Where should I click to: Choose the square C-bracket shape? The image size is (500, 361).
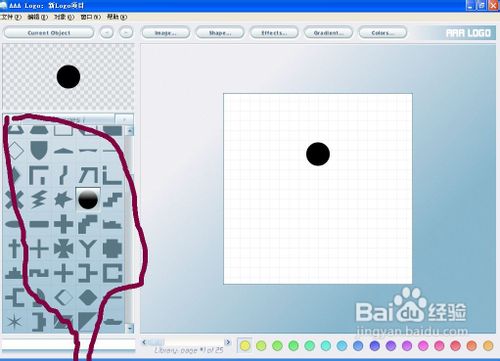click(x=112, y=273)
